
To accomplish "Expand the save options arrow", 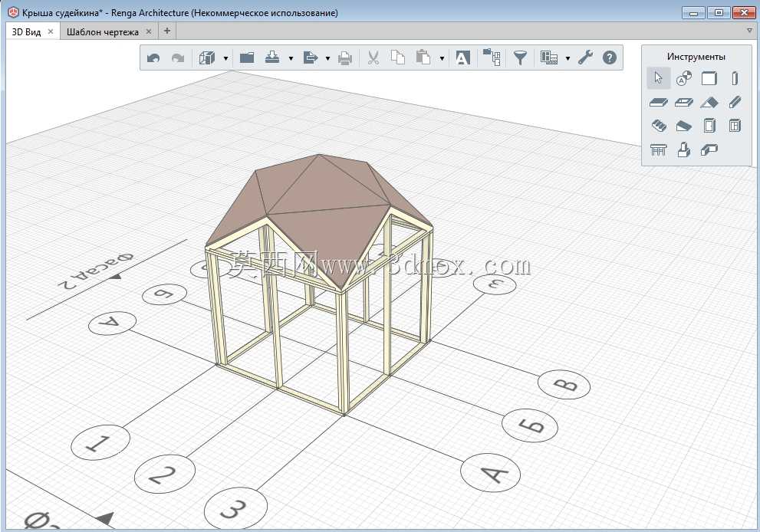I will [x=291, y=58].
